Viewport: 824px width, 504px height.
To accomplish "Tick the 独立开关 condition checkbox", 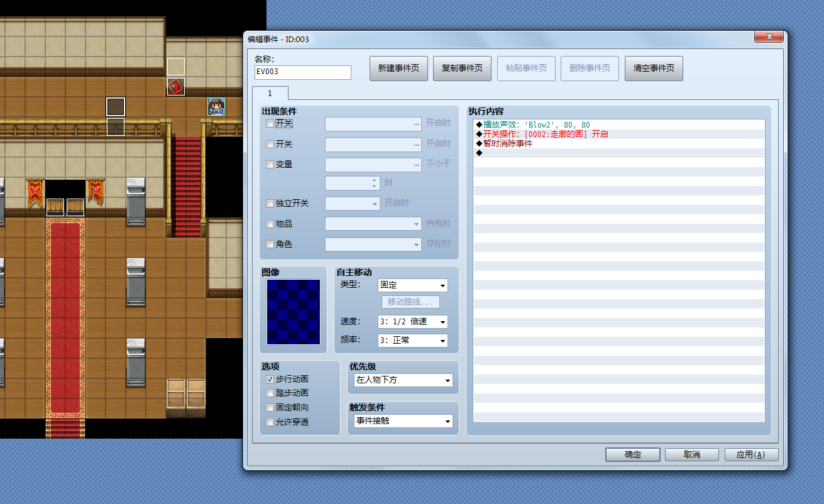I will 270,204.
